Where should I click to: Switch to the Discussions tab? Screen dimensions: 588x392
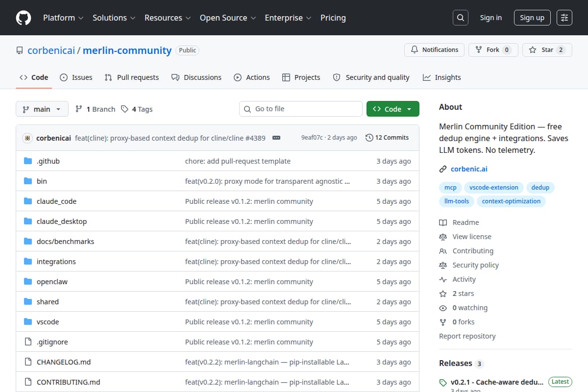[196, 77]
